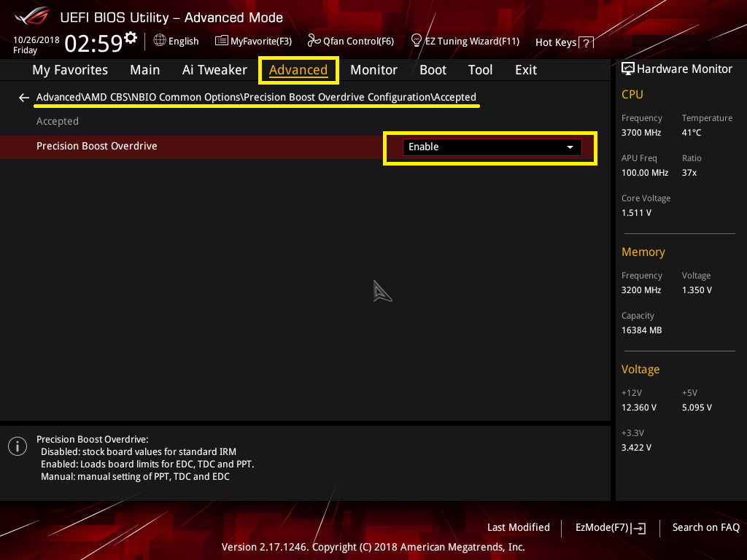Viewport: 747px width, 560px height.
Task: Open the Exit tab
Action: [526, 70]
